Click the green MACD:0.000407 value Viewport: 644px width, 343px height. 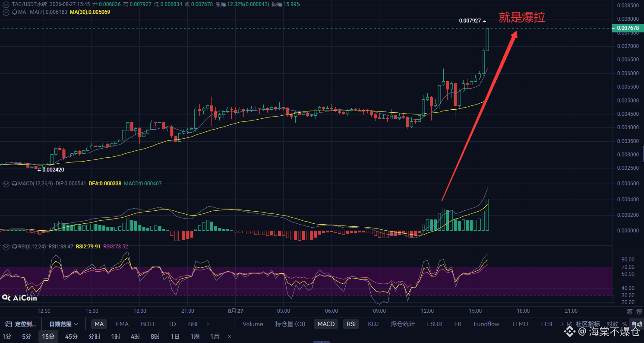pos(143,184)
